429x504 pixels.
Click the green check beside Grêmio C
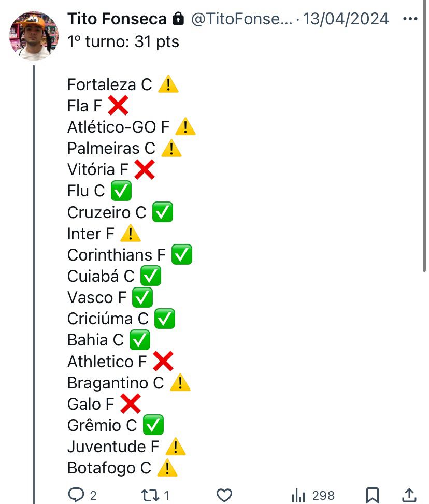click(153, 425)
